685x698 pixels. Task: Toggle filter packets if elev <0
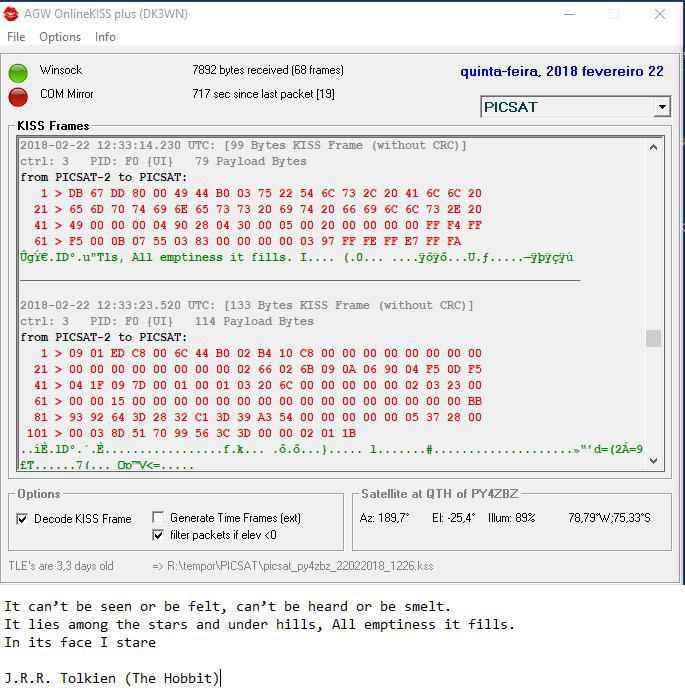pyautogui.click(x=158, y=535)
